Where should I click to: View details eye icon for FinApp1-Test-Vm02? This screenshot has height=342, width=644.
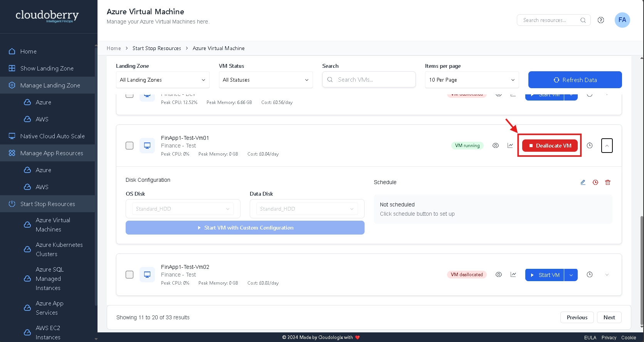pyautogui.click(x=499, y=275)
